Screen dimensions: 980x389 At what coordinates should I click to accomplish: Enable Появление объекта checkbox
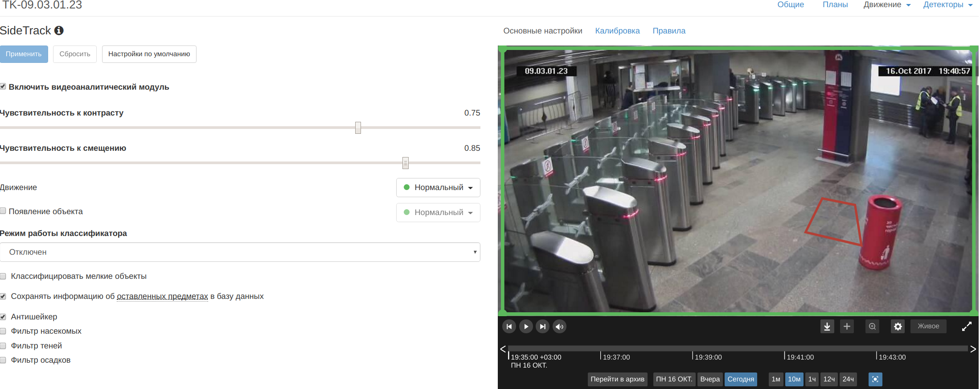point(3,211)
